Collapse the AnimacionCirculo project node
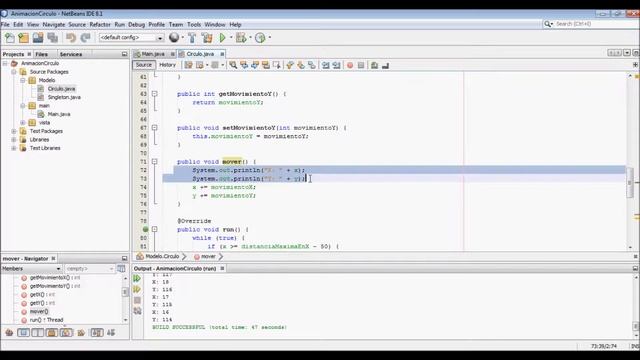 point(5,63)
